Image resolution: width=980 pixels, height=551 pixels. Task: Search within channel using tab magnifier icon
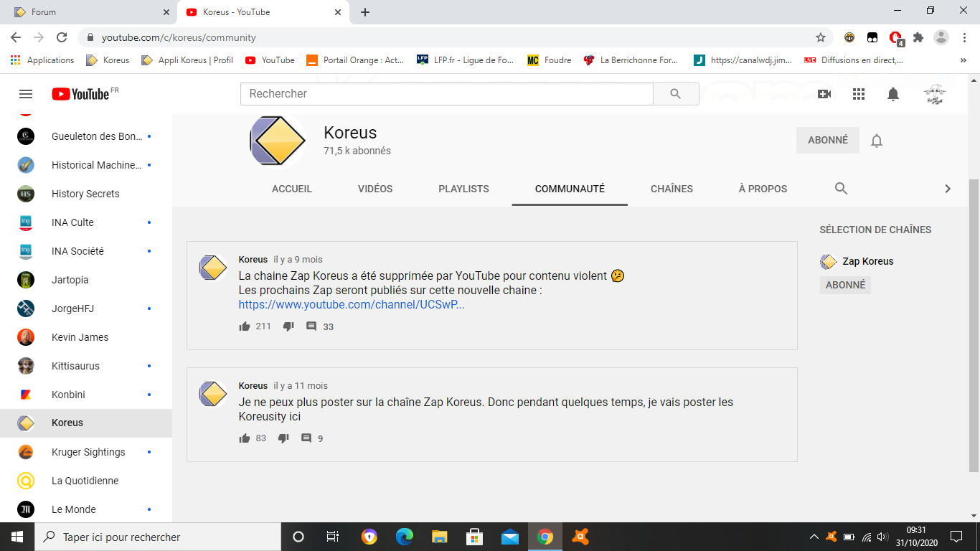[841, 189]
